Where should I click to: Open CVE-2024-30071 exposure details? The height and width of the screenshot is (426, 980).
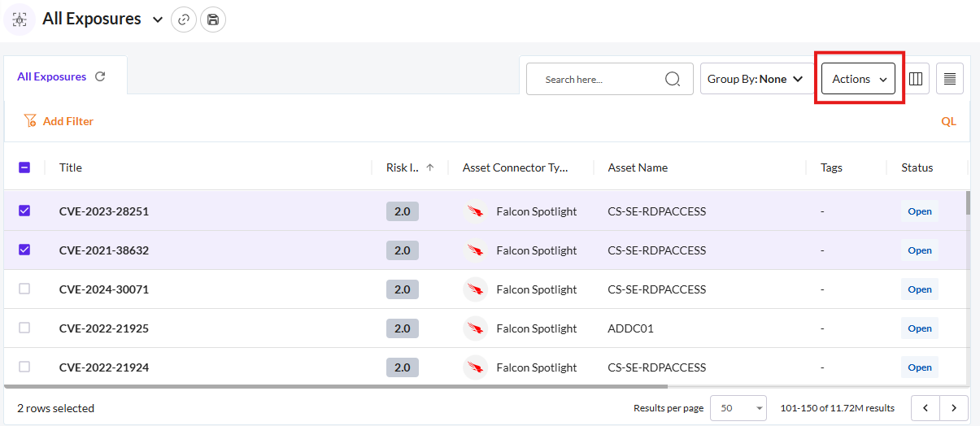point(104,289)
